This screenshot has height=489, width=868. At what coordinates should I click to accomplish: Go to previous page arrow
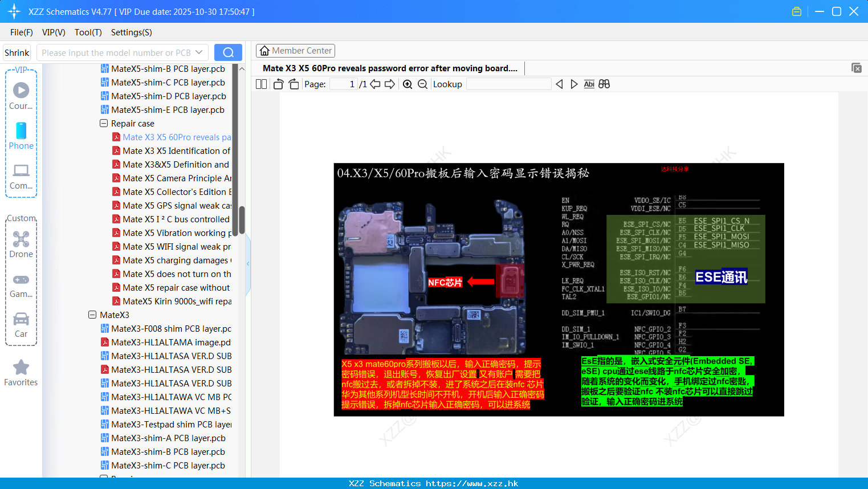point(375,84)
